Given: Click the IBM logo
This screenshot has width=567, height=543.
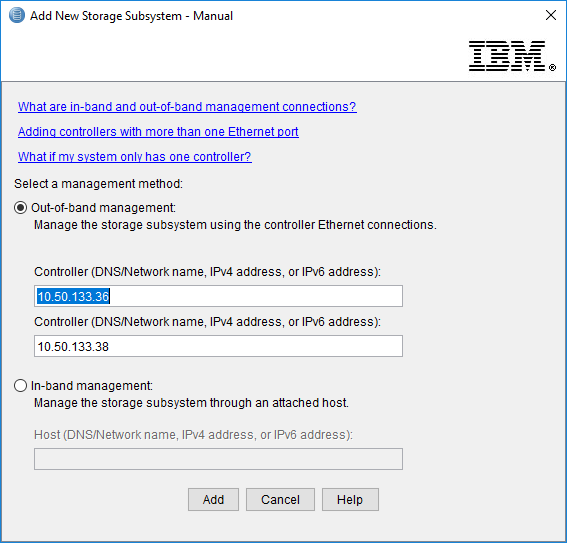Looking at the screenshot, I should tap(512, 56).
